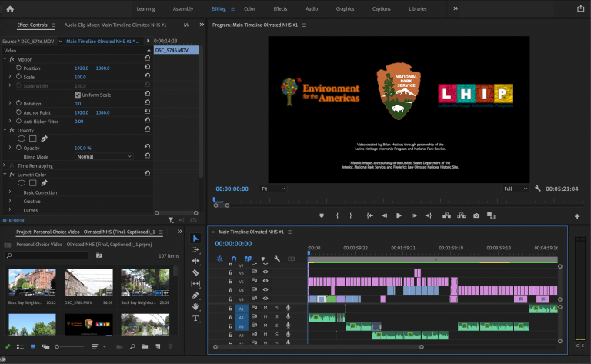Expand Time Remapping section
Screen dimensions: 591x364
[4, 165]
